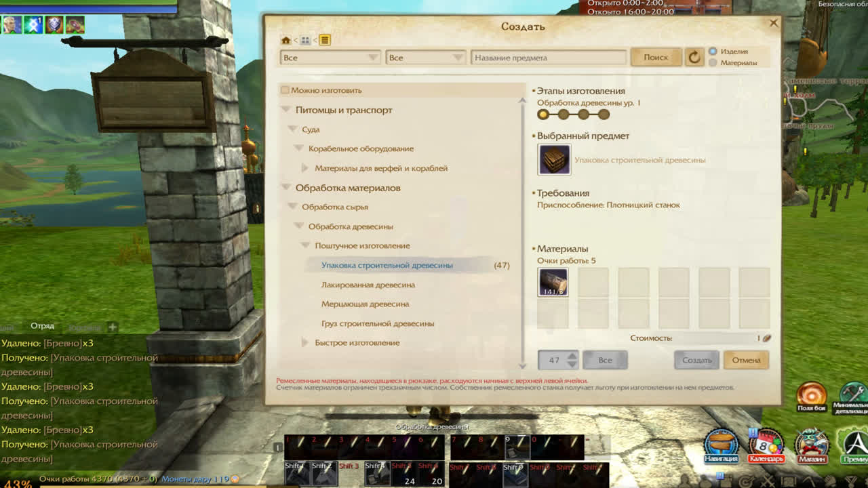
Task: Expand the Быстрое изготовление node
Action: [305, 342]
